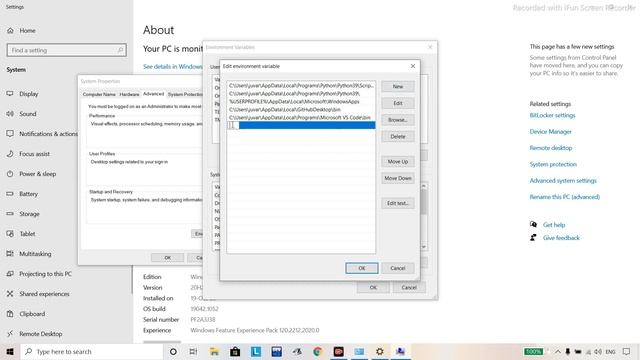Click Get help link
640x360 pixels.
[x=554, y=225]
